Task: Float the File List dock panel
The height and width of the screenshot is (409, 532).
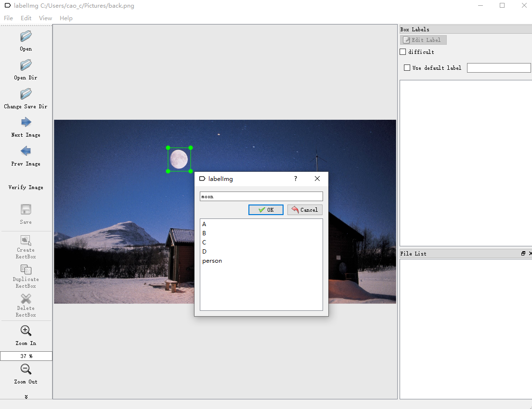Action: (523, 254)
